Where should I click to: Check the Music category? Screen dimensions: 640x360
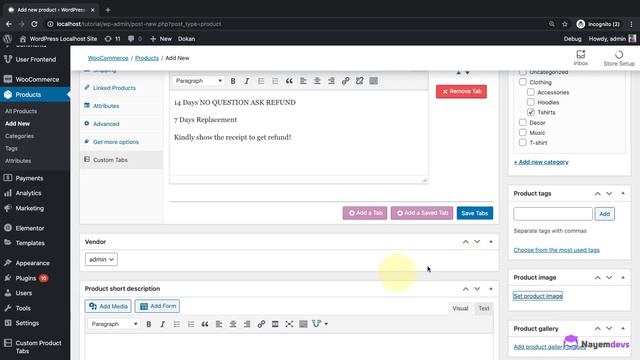(x=523, y=132)
